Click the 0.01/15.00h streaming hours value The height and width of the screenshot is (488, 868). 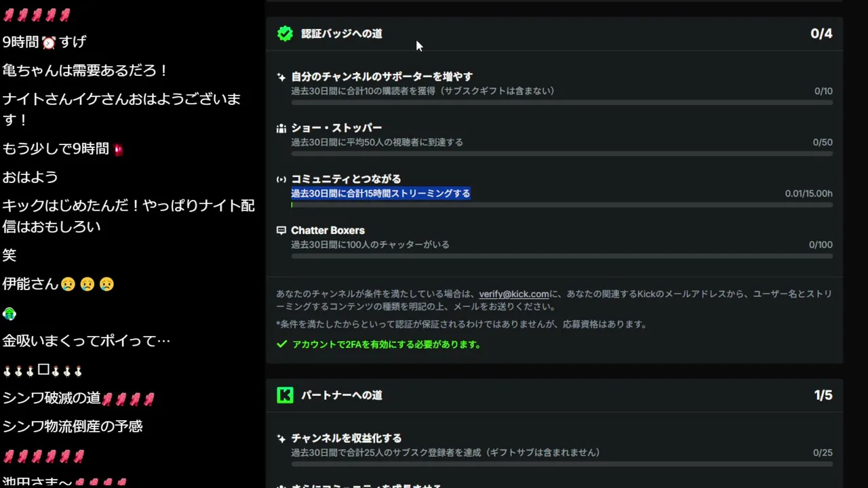(x=809, y=193)
